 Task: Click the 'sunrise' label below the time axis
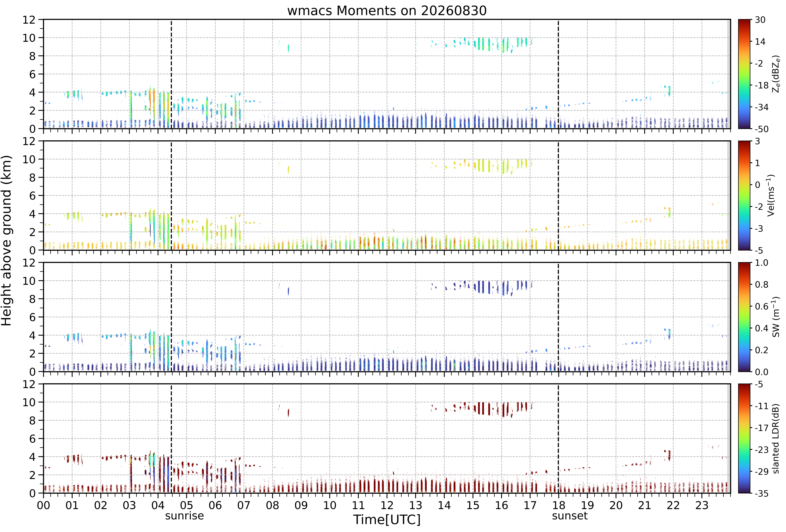[x=184, y=516]
